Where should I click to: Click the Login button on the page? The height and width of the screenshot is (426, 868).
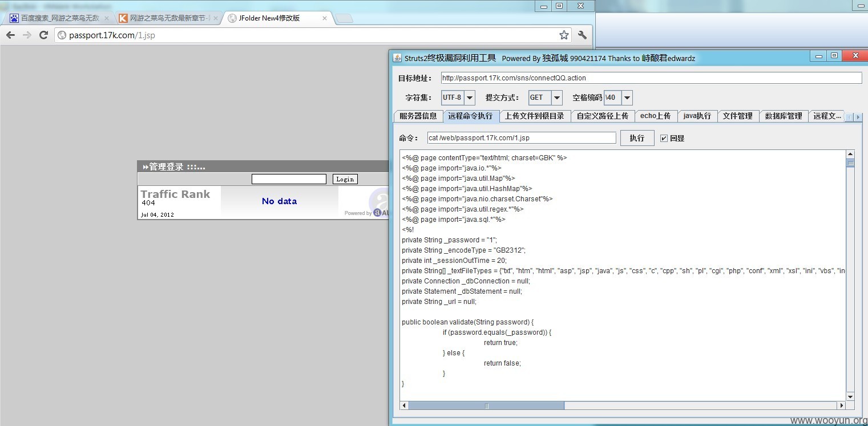pyautogui.click(x=345, y=179)
